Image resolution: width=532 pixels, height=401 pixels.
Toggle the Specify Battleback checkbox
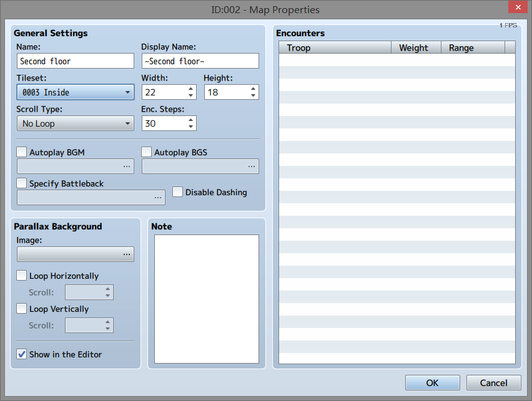click(x=22, y=183)
